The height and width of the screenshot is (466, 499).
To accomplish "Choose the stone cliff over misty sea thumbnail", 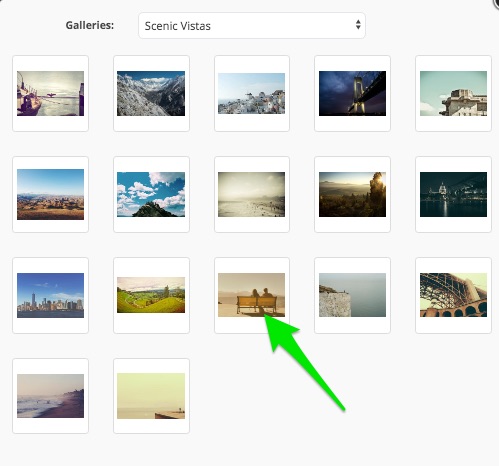I will [x=352, y=295].
